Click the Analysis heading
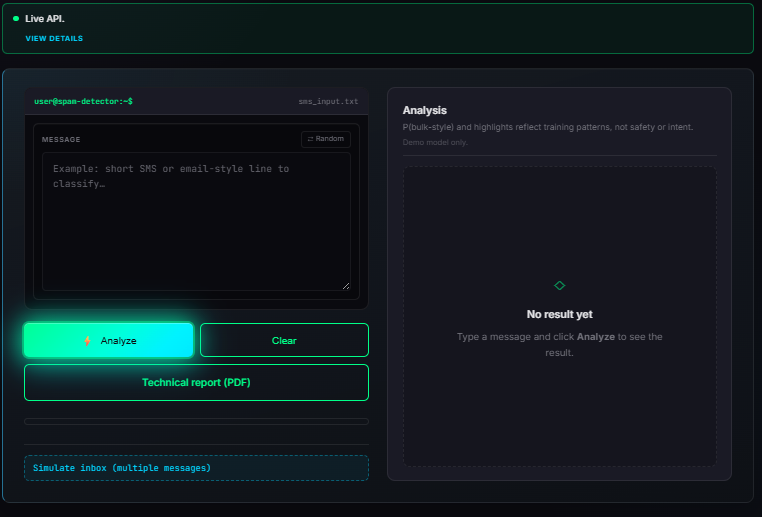The image size is (762, 517). 425,110
